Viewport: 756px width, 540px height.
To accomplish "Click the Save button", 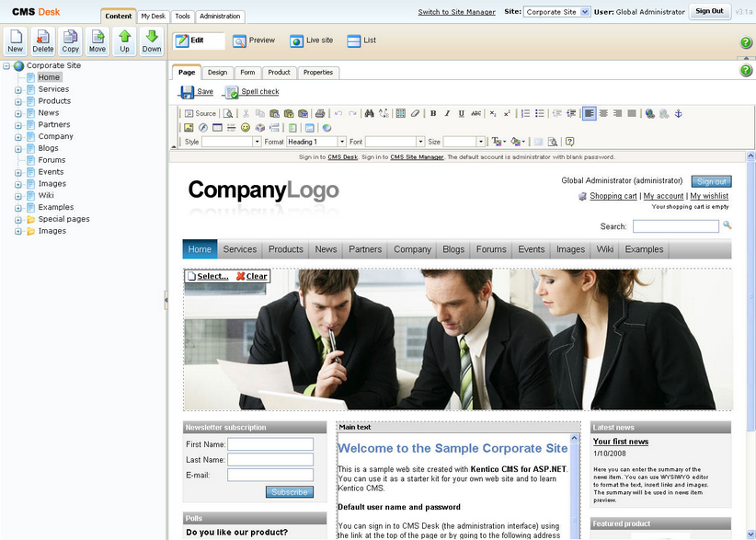I will (x=197, y=92).
